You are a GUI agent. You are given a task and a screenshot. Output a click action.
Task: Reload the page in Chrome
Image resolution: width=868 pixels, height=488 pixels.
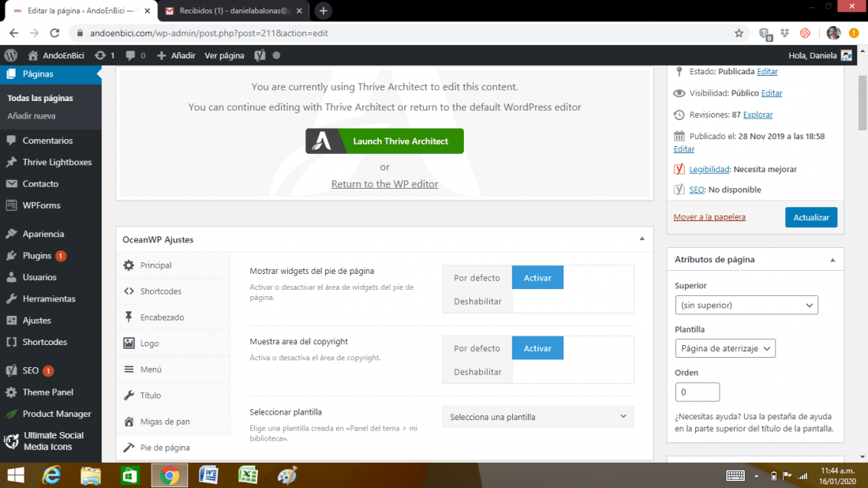54,33
